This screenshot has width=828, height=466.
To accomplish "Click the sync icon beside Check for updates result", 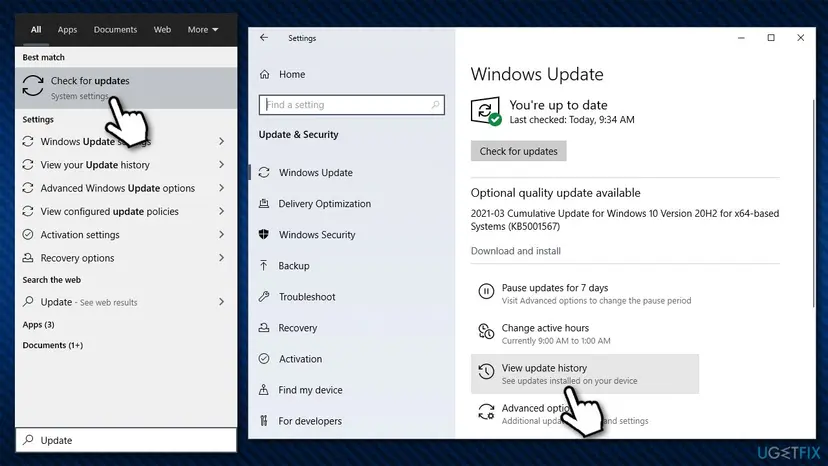I will (x=33, y=85).
